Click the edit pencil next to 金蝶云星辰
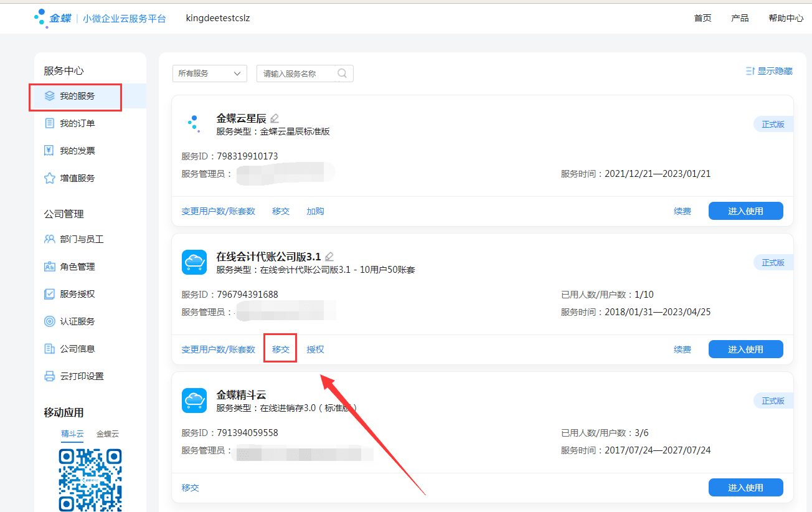812x512 pixels. coord(275,118)
